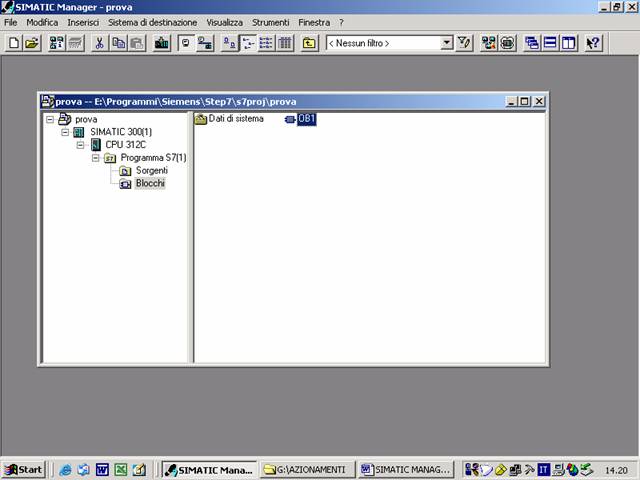Screen dimensions: 640x480
Task: Switch to Details list view
Action: click(x=285, y=43)
